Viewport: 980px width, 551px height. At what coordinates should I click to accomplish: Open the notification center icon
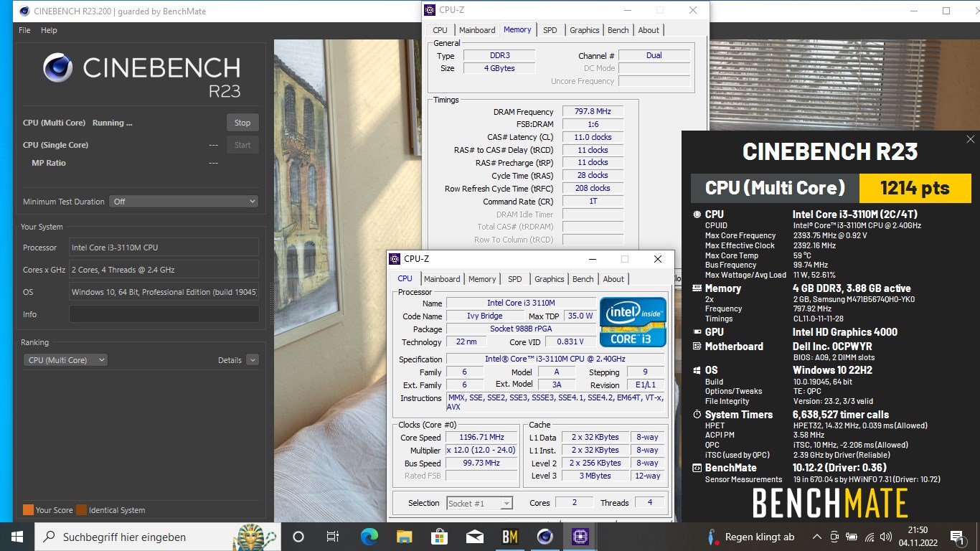(956, 537)
